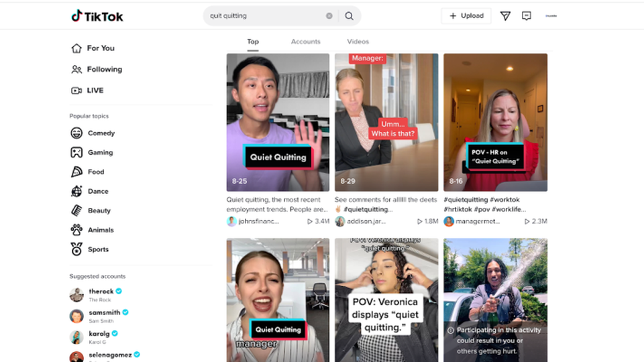Play the 'POV - HR on Quiet Quitting' video

pos(495,122)
